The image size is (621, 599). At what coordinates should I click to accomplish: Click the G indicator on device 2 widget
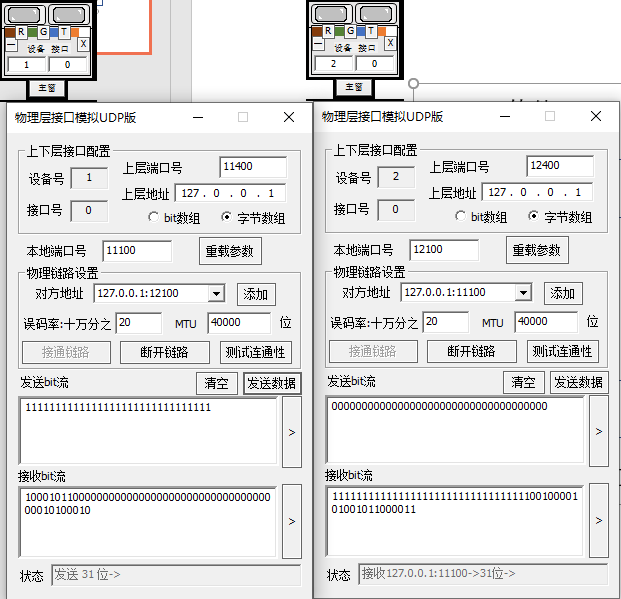pyautogui.click(x=350, y=31)
